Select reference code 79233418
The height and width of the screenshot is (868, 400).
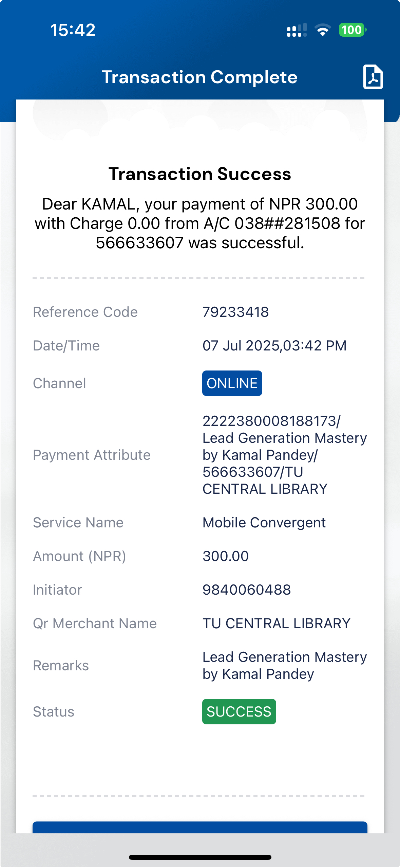pos(235,312)
